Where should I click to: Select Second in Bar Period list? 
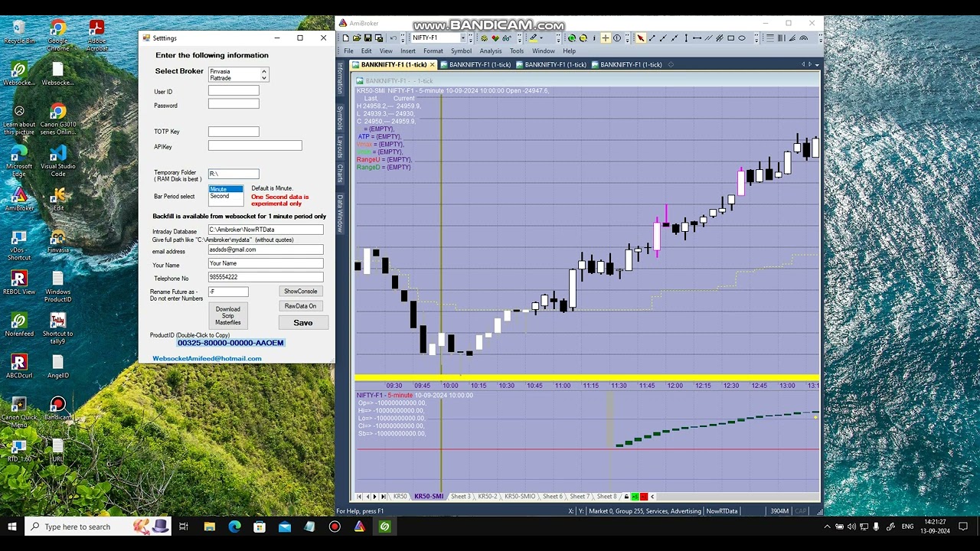(226, 196)
